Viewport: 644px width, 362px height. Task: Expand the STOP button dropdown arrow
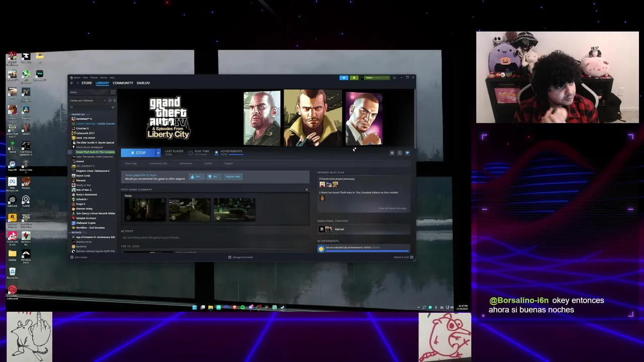pos(158,153)
